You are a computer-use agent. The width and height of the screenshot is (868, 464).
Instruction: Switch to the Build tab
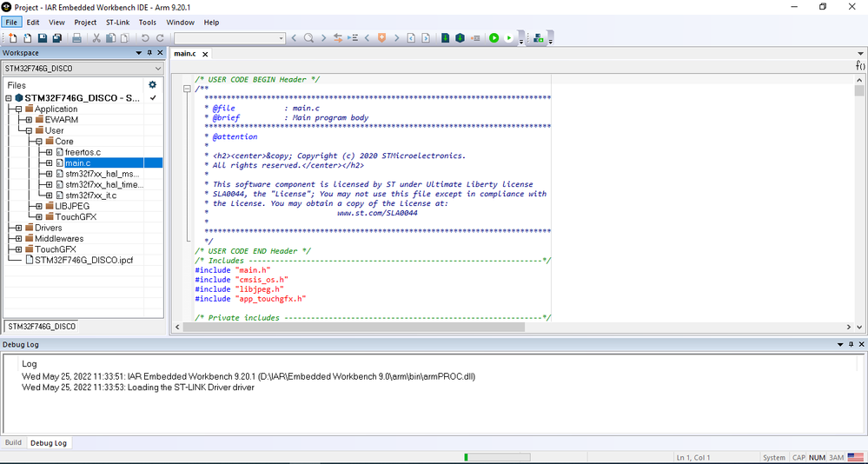[x=13, y=442]
